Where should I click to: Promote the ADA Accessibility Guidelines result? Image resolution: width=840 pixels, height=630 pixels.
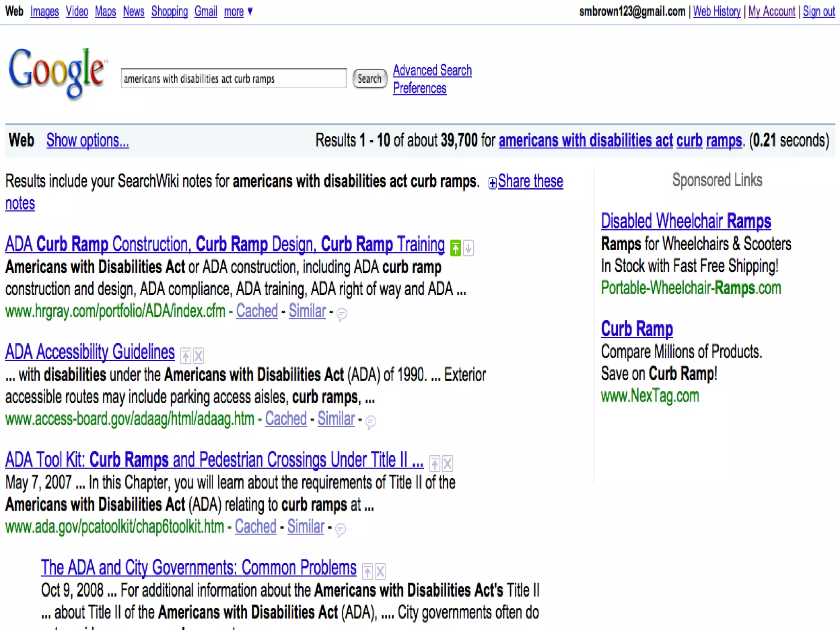tap(186, 356)
